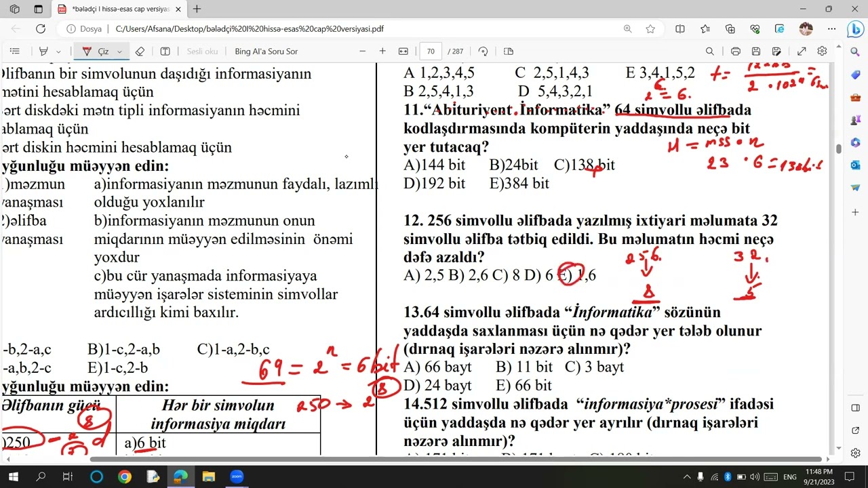868x488 pixels.
Task: Open Çiz pen color and thickness dropdown
Action: 119,52
